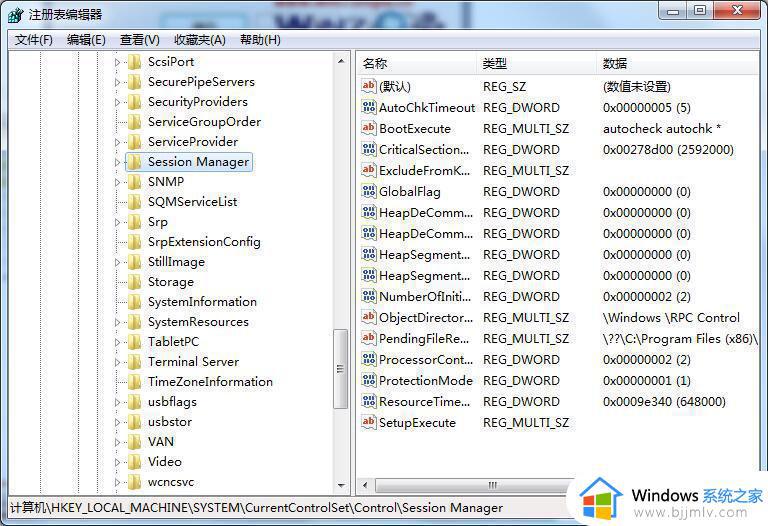Expand the StillImage node arrow
The height and width of the screenshot is (526, 768).
coord(117,262)
